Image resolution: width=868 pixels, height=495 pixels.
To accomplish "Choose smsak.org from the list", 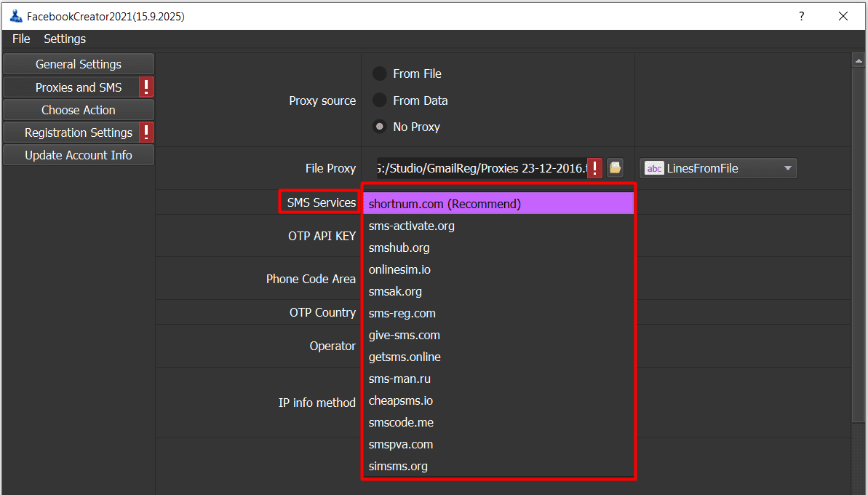I will pos(498,291).
